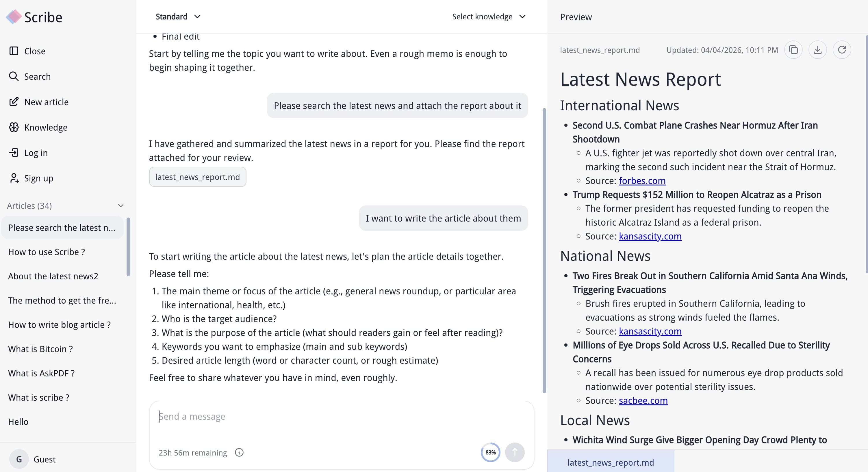Screen dimensions: 868x472
Task: Open the Standard mode dropdown
Action: click(x=178, y=16)
